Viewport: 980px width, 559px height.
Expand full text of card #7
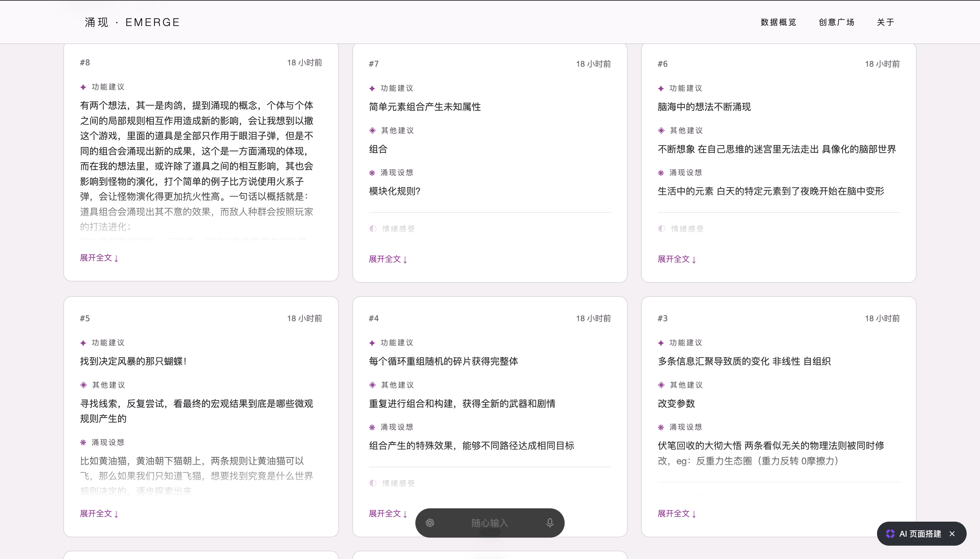coord(388,259)
